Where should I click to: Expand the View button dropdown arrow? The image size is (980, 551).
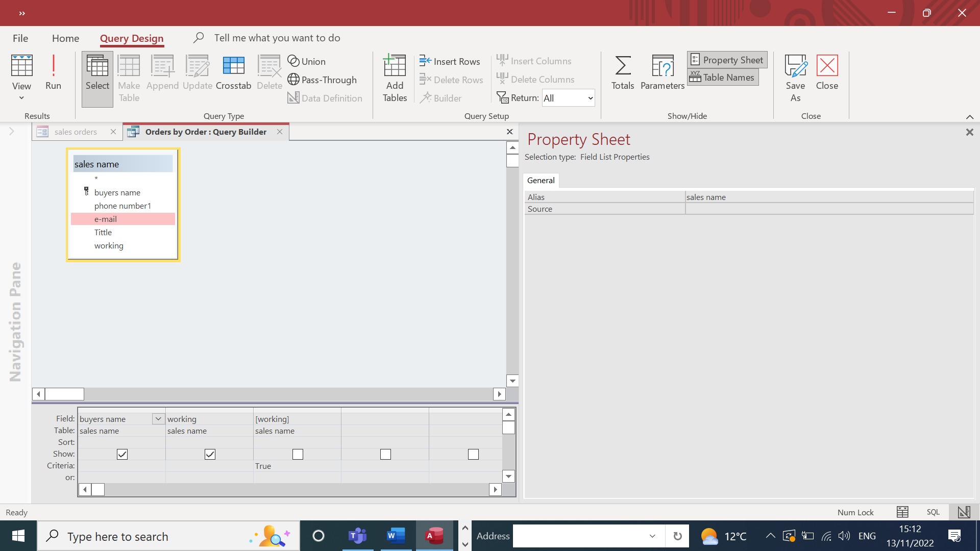pos(21,98)
